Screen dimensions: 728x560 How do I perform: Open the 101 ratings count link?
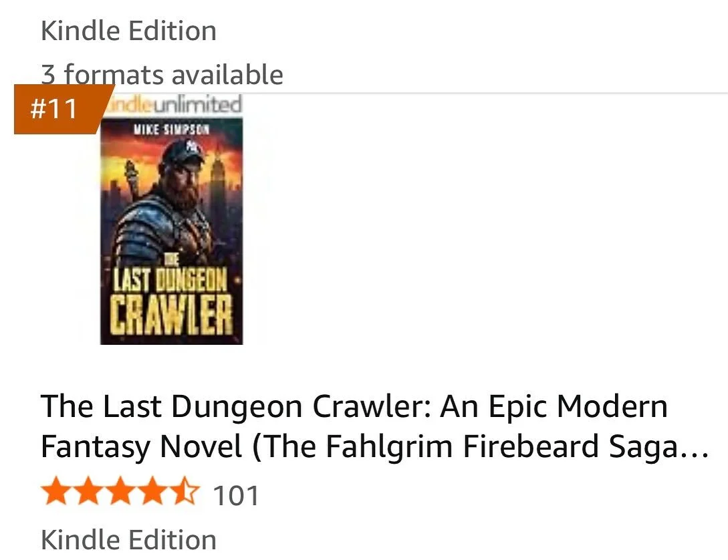pos(236,495)
